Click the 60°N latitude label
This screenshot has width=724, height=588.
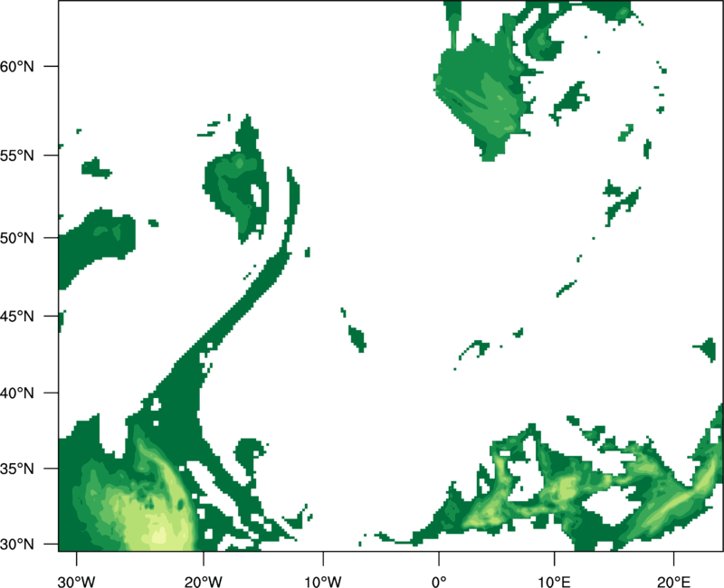tap(17, 67)
